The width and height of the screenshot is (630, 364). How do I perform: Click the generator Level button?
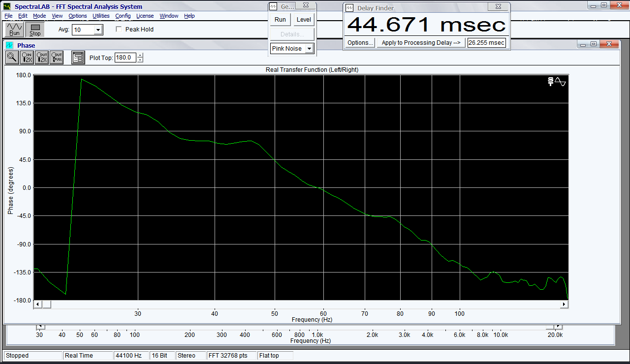click(x=304, y=20)
